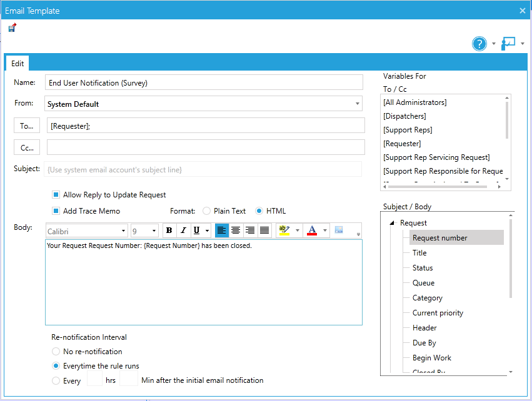
Task: Open the underline style dropdown arrow
Action: coord(207,231)
